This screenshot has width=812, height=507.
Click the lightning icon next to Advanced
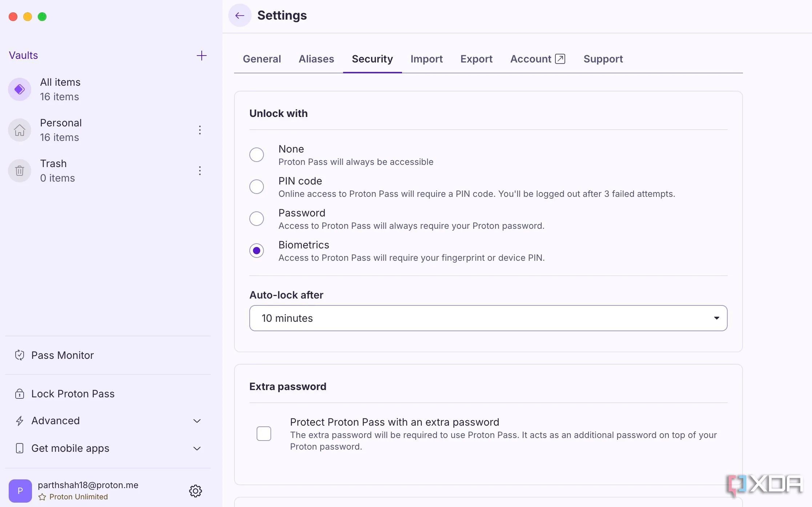pos(20,421)
